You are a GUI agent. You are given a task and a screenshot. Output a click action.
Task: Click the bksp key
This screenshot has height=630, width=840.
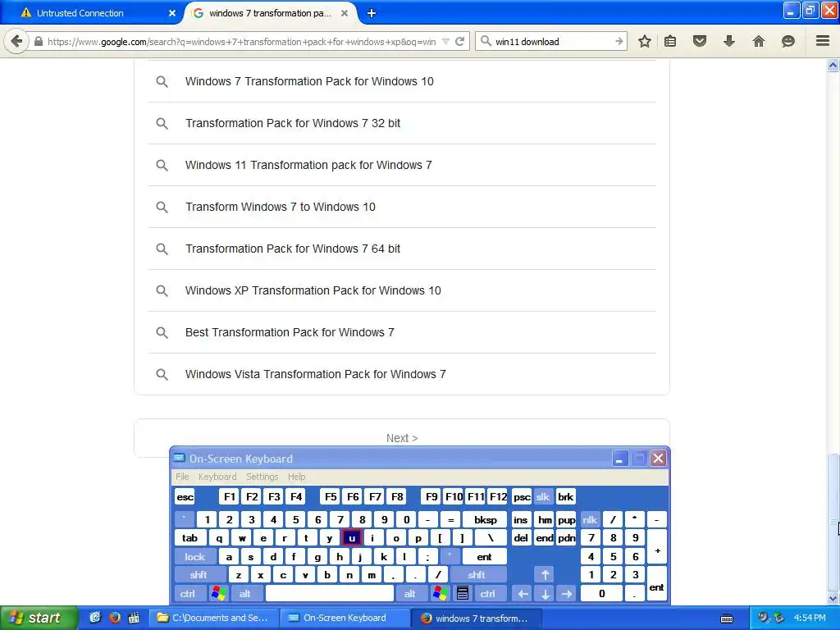click(x=486, y=519)
